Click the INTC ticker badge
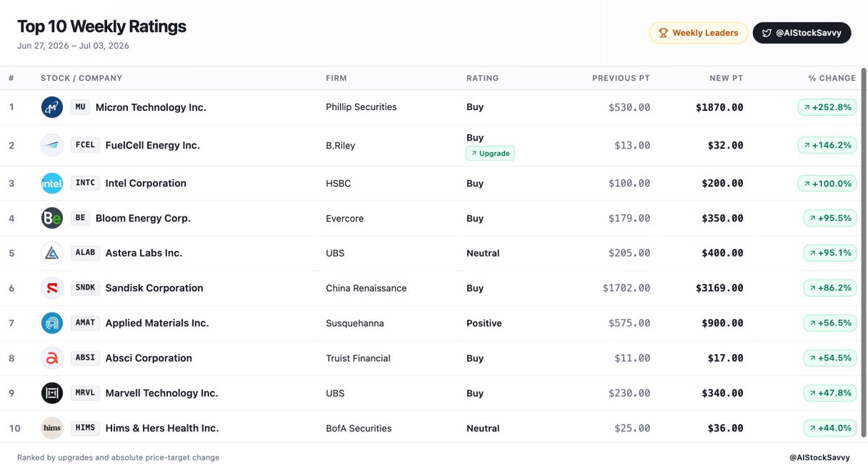Image resolution: width=868 pixels, height=472 pixels. (x=85, y=183)
